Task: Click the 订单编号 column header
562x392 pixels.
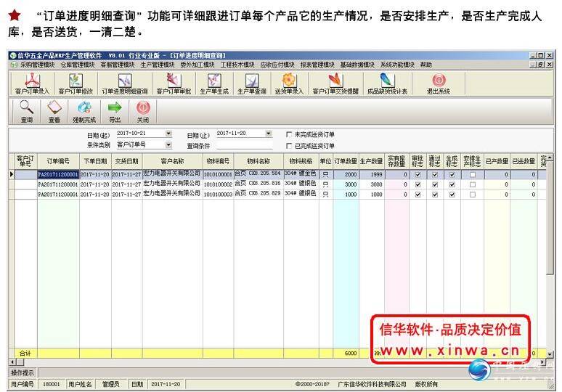Action: pos(58,161)
